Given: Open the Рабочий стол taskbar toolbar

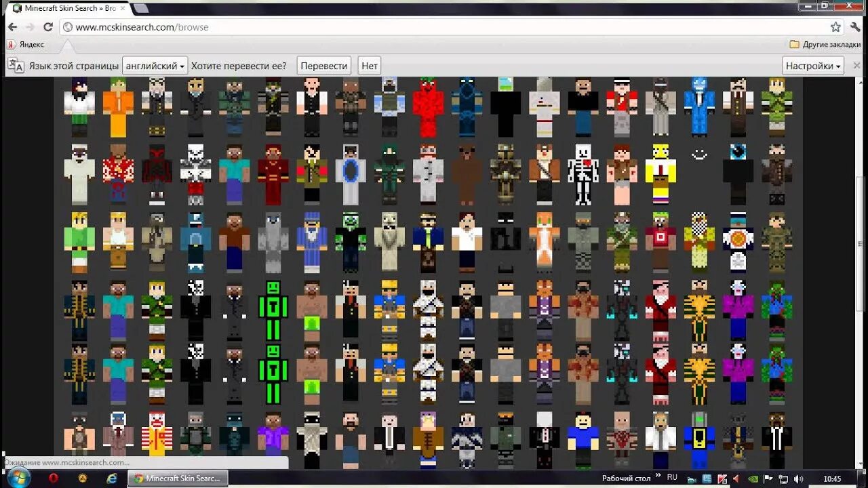Looking at the screenshot, I should (x=627, y=479).
